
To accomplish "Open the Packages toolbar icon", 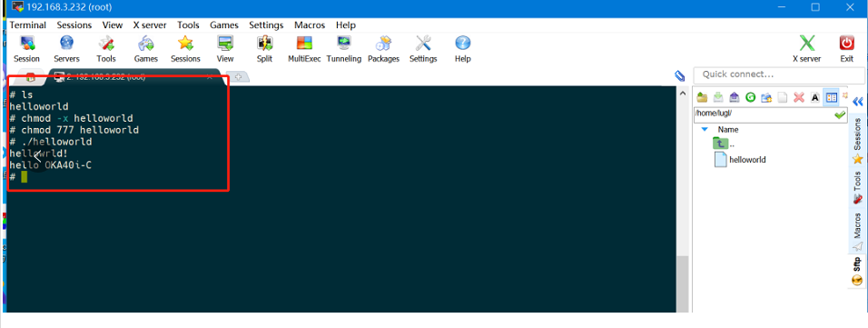I will pyautogui.click(x=384, y=49).
